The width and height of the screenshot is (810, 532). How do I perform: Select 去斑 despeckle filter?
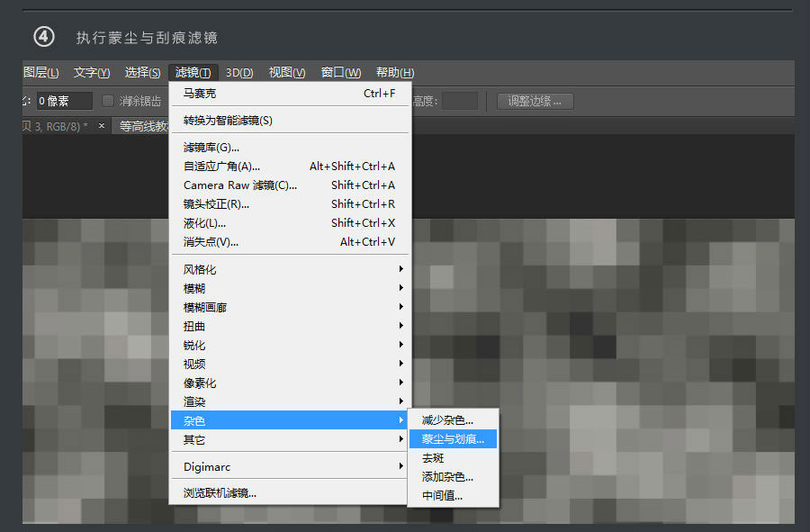tap(453, 457)
